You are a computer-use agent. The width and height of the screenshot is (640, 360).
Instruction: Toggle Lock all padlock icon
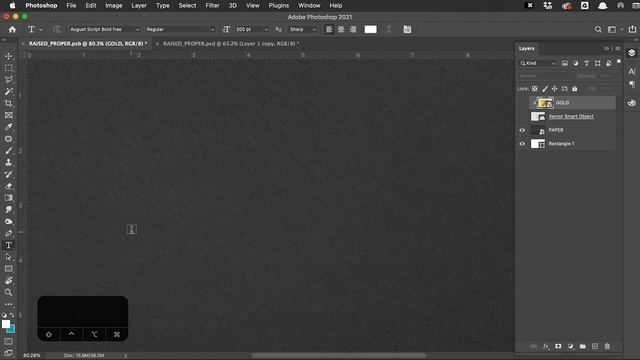coord(575,89)
